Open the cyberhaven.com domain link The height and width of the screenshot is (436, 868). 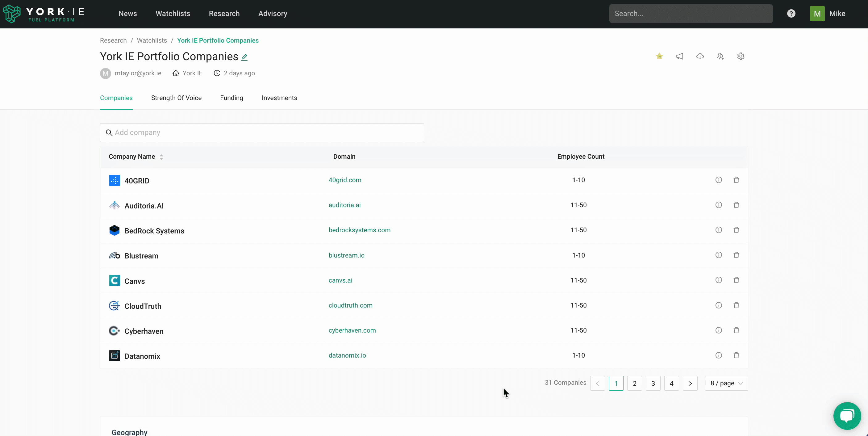[x=352, y=330]
